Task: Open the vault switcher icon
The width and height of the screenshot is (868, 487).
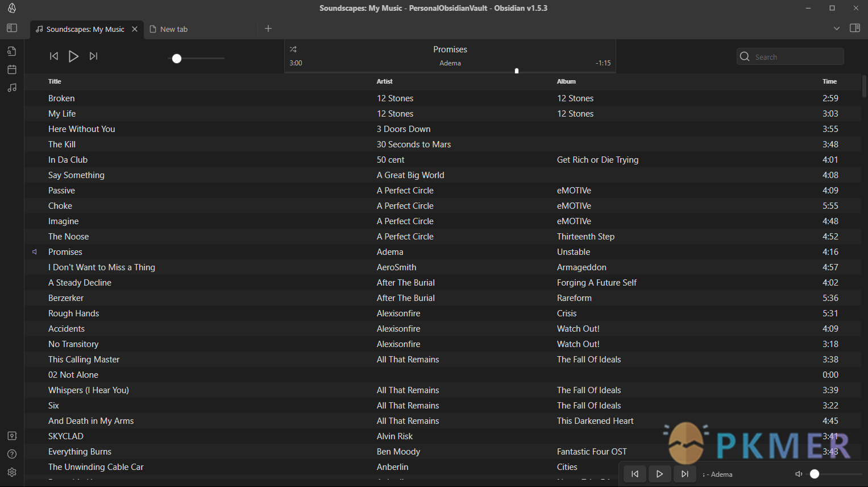Action: coord(12,436)
